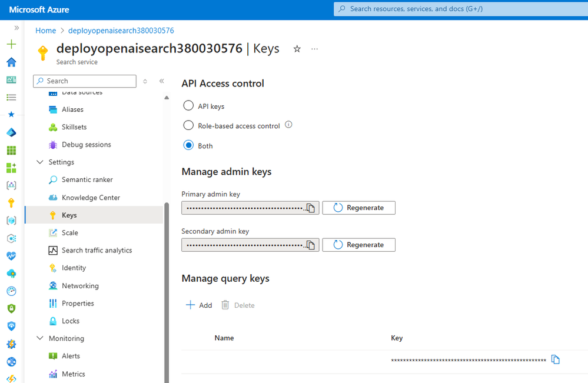Click the large yellow key service icon
Screen dimensions: 588x383
tap(43, 53)
